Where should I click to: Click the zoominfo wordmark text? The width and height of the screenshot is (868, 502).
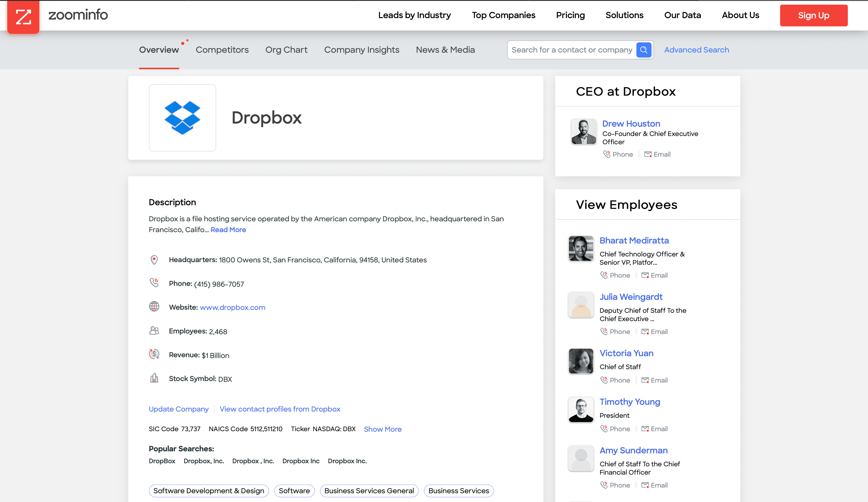78,15
